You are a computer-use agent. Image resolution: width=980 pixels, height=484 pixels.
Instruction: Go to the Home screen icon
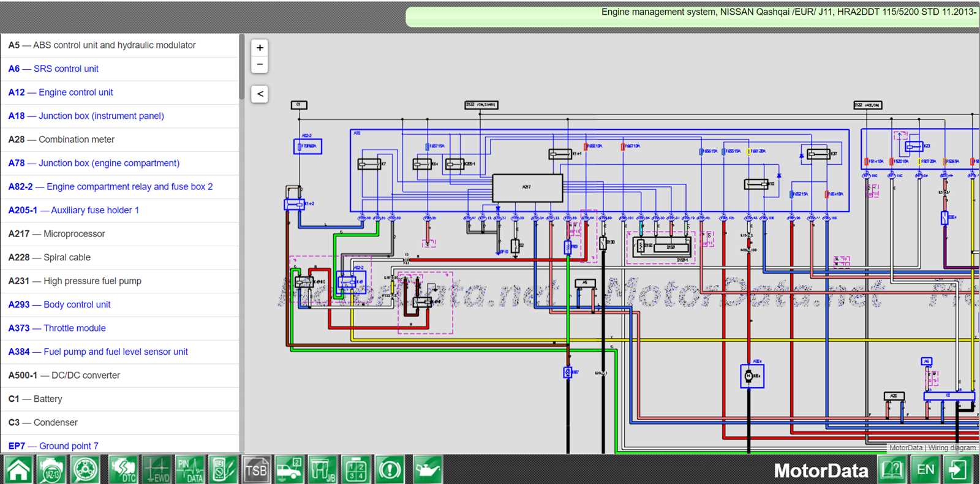pyautogui.click(x=18, y=470)
